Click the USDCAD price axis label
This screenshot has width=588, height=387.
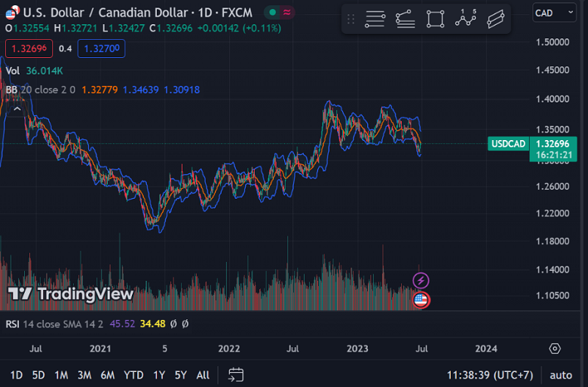(507, 143)
